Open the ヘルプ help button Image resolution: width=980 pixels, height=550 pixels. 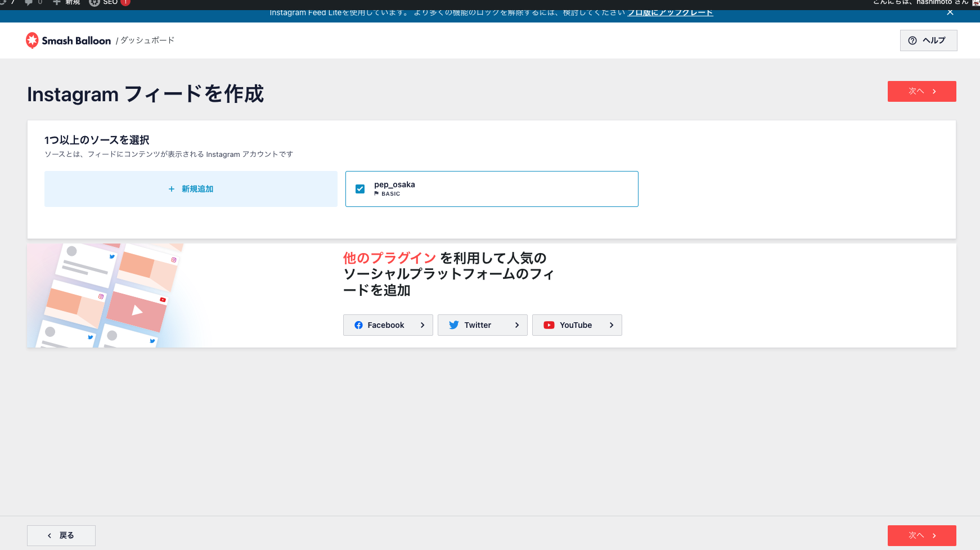pyautogui.click(x=928, y=40)
